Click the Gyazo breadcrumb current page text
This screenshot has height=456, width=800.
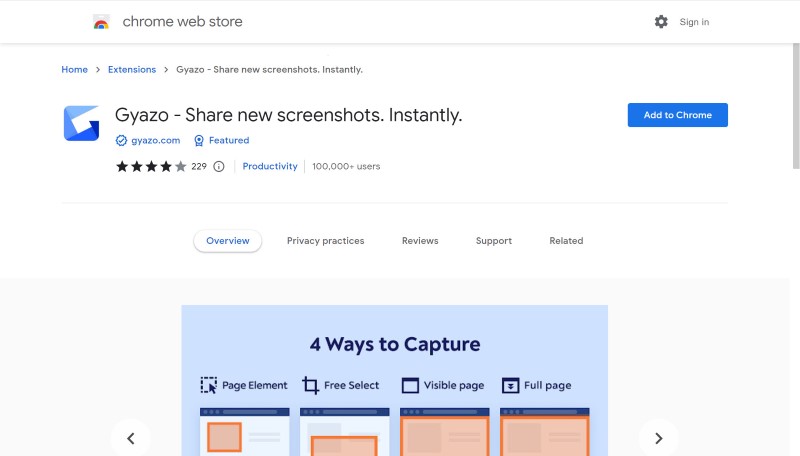pyautogui.click(x=269, y=69)
